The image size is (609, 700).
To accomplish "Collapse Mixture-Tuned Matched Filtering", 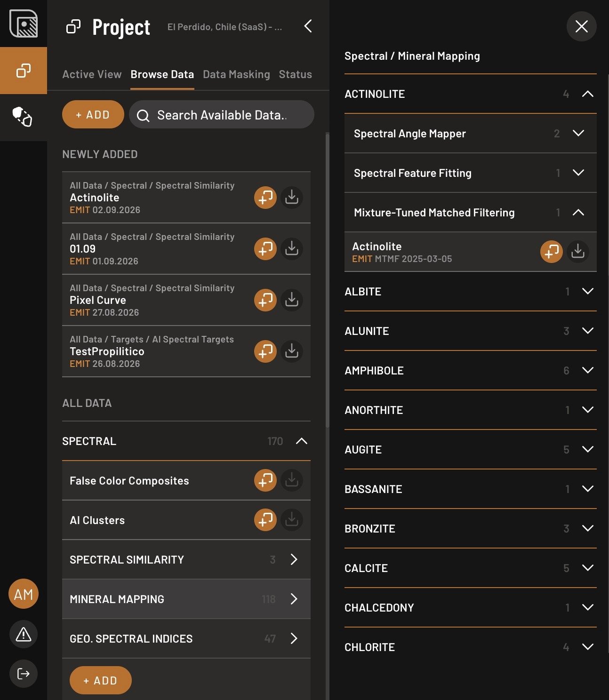I will click(x=578, y=213).
